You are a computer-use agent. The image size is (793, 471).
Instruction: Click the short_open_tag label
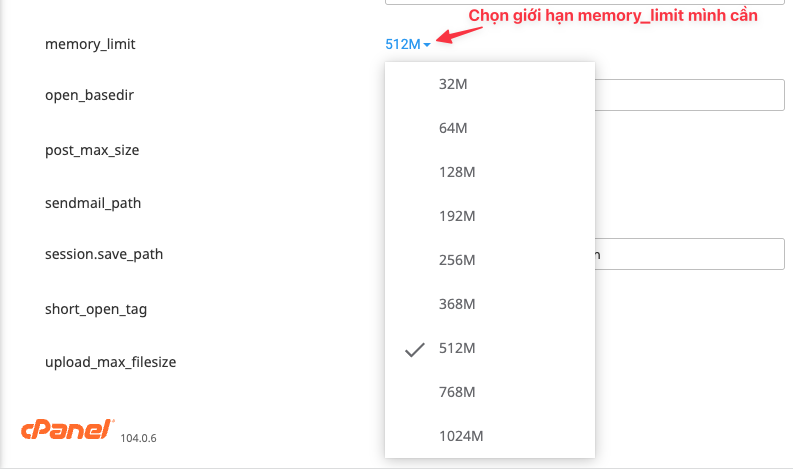(x=96, y=309)
